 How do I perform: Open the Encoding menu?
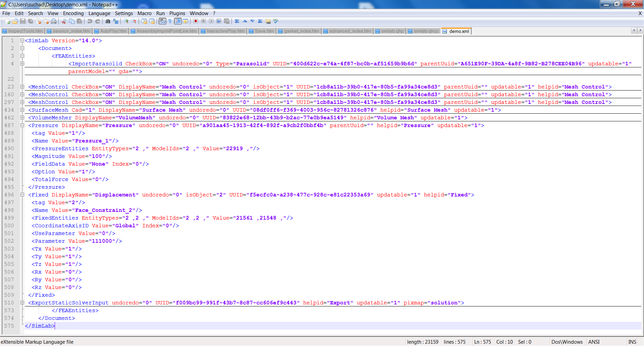(x=73, y=13)
